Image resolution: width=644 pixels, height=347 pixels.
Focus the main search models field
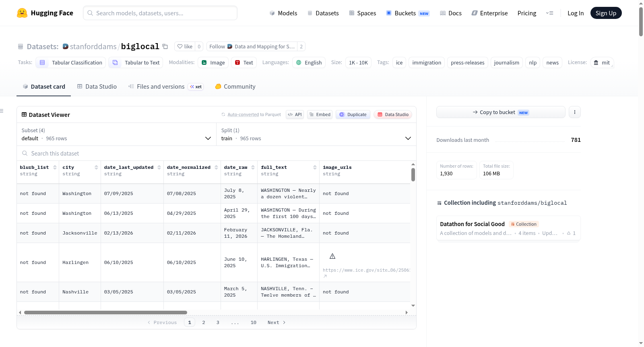point(160,13)
